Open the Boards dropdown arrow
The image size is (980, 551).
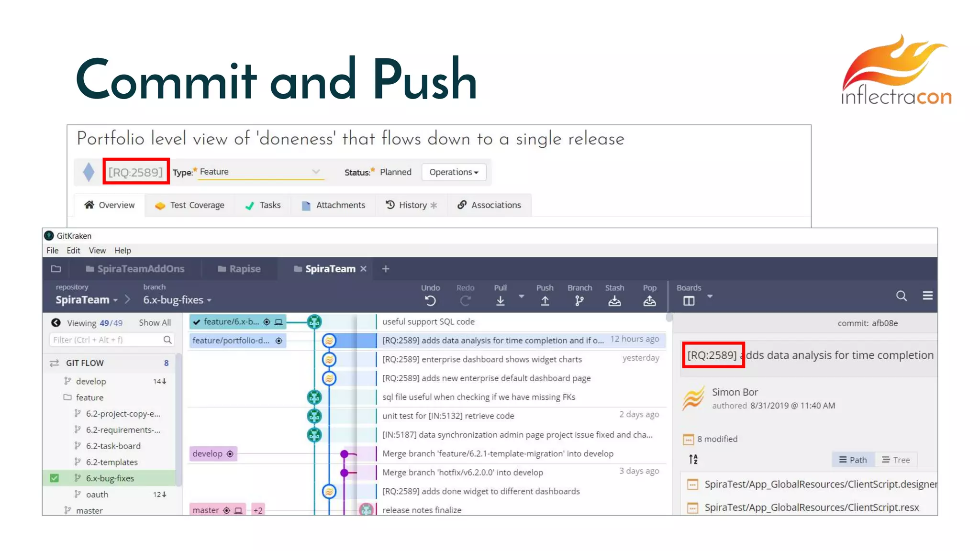point(710,297)
